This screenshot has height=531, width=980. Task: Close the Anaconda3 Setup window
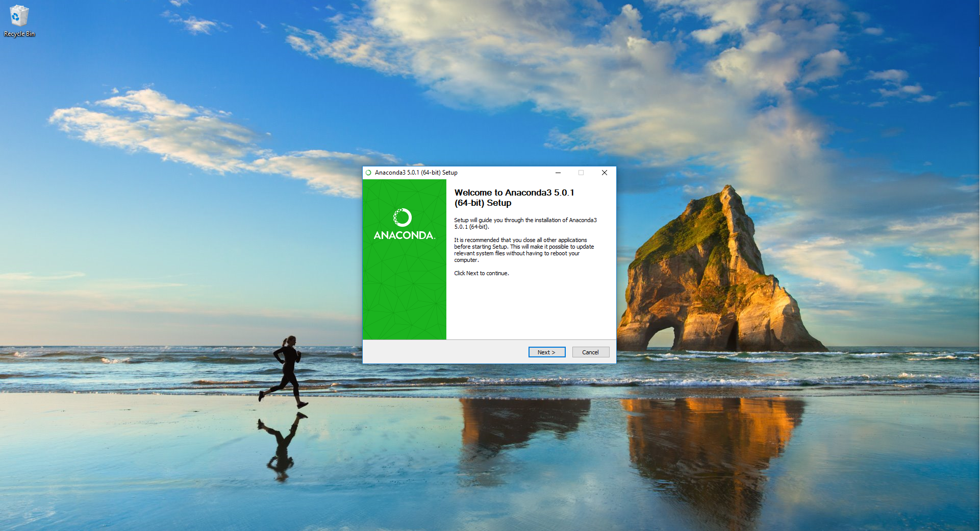pos(604,173)
